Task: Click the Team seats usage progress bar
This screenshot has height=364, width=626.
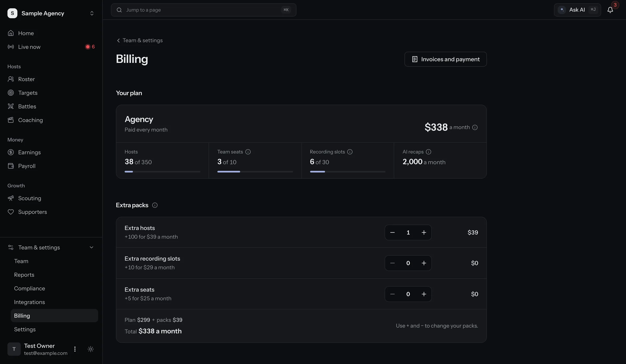Action: tap(255, 172)
